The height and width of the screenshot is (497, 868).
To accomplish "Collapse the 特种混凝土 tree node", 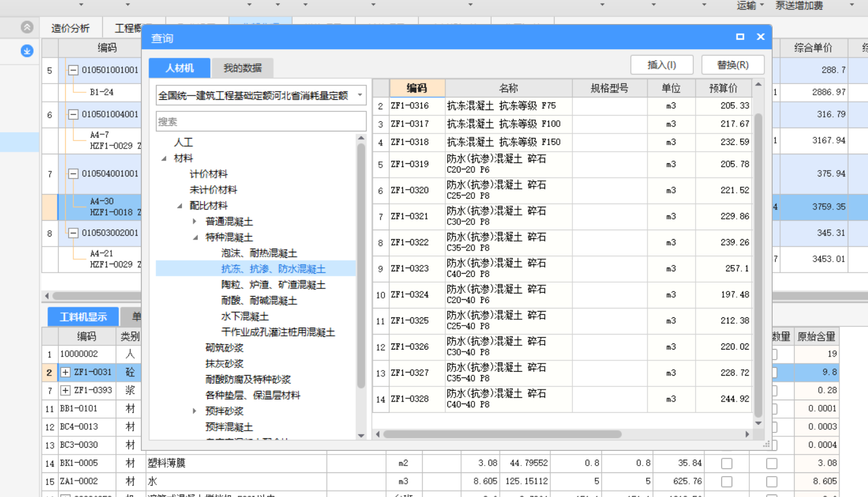I will point(195,238).
